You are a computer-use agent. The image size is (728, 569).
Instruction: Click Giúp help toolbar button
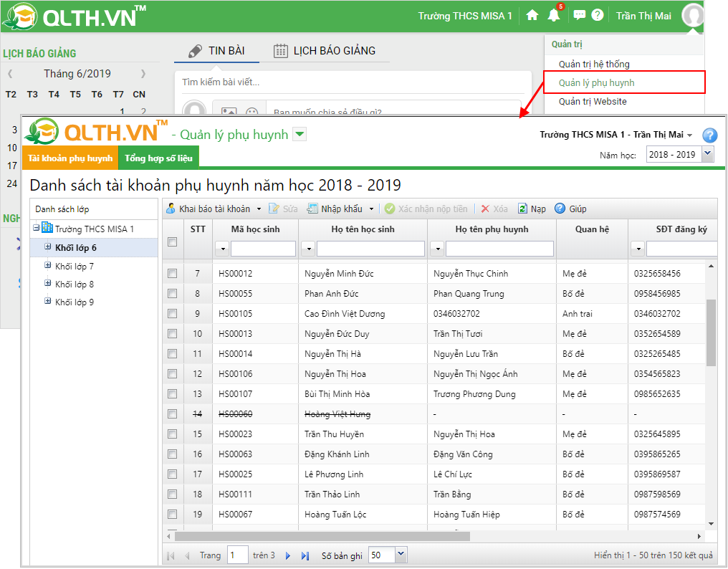(x=570, y=209)
